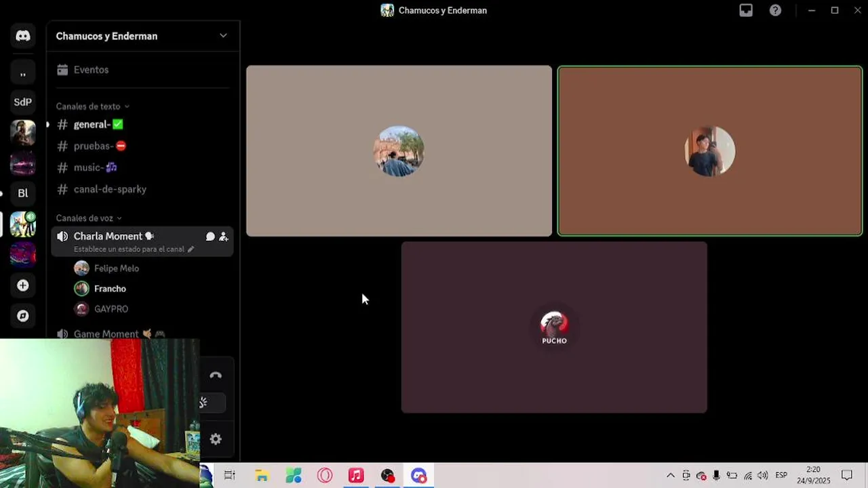Open the general- text channel
The image size is (868, 488).
point(142,125)
